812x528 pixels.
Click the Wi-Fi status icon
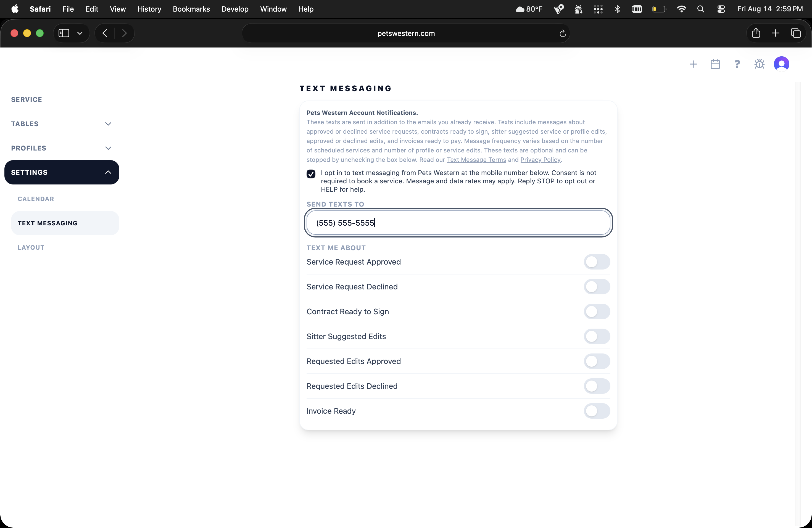tap(681, 9)
